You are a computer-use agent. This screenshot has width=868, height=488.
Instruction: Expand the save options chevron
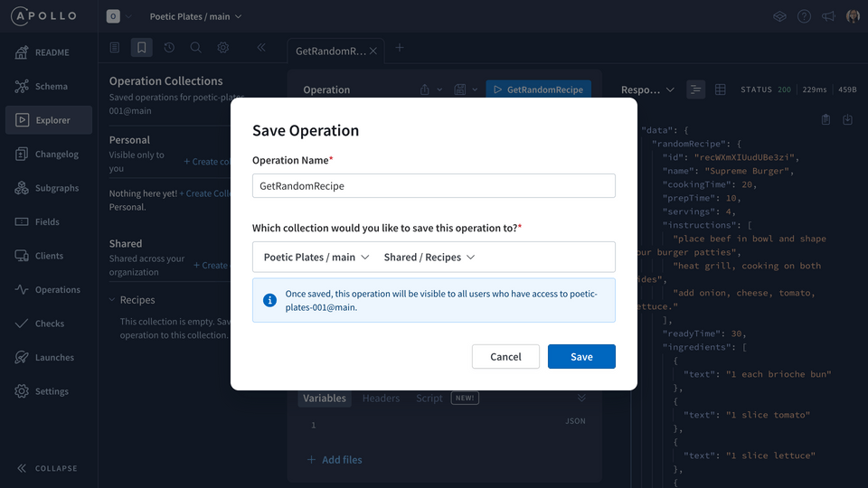475,89
